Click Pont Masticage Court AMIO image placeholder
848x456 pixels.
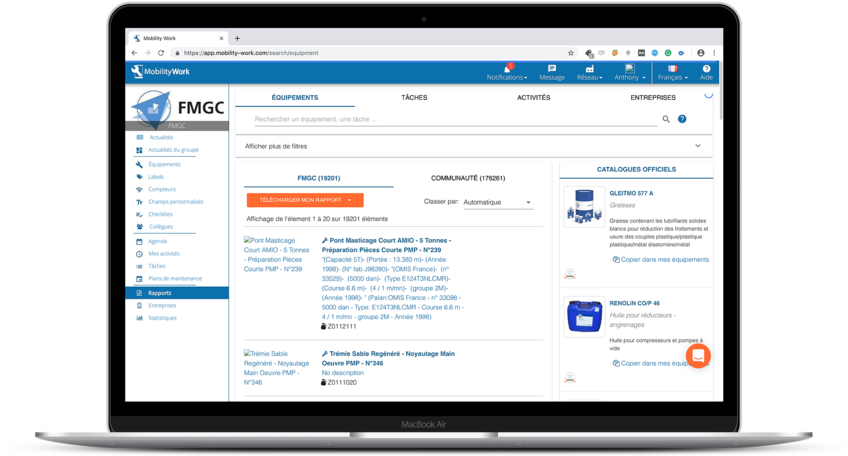click(x=276, y=254)
